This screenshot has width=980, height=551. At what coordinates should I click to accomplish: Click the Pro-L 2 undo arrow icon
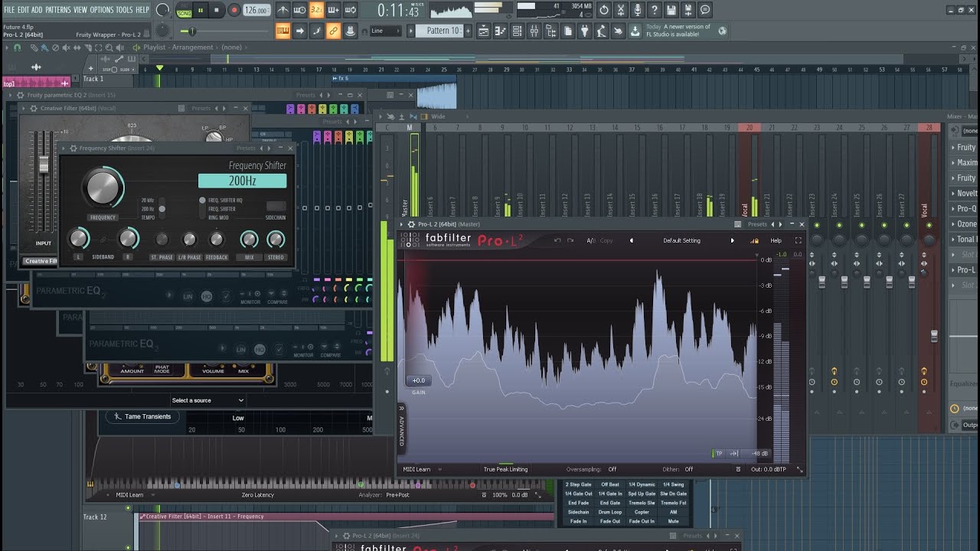pos(557,240)
